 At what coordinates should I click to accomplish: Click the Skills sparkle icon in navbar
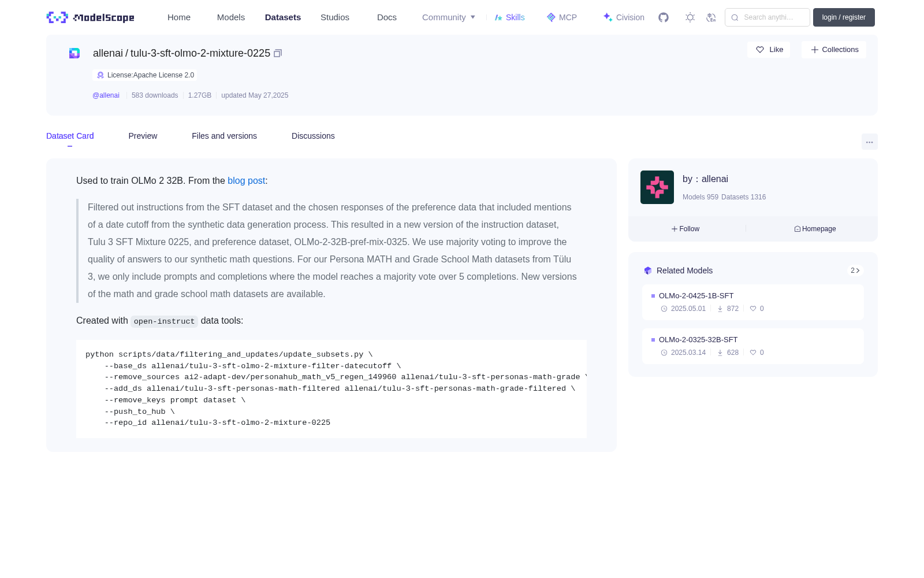pos(498,17)
